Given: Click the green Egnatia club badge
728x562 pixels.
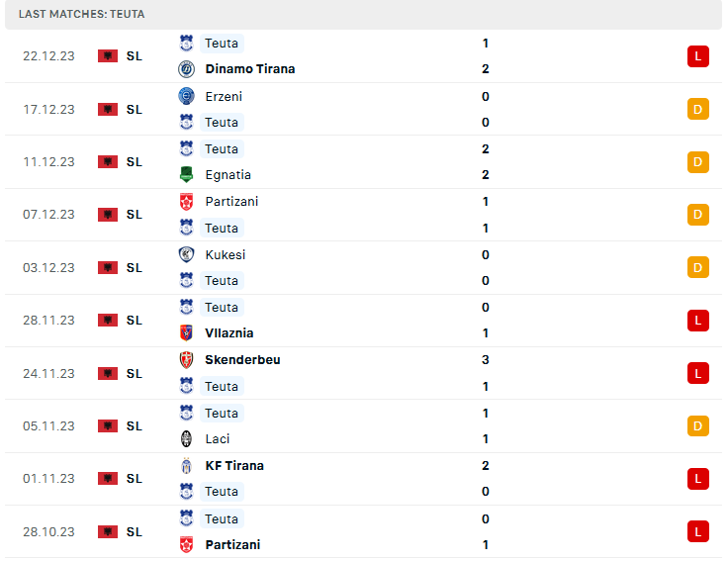Looking at the screenshot, I should pos(186,175).
